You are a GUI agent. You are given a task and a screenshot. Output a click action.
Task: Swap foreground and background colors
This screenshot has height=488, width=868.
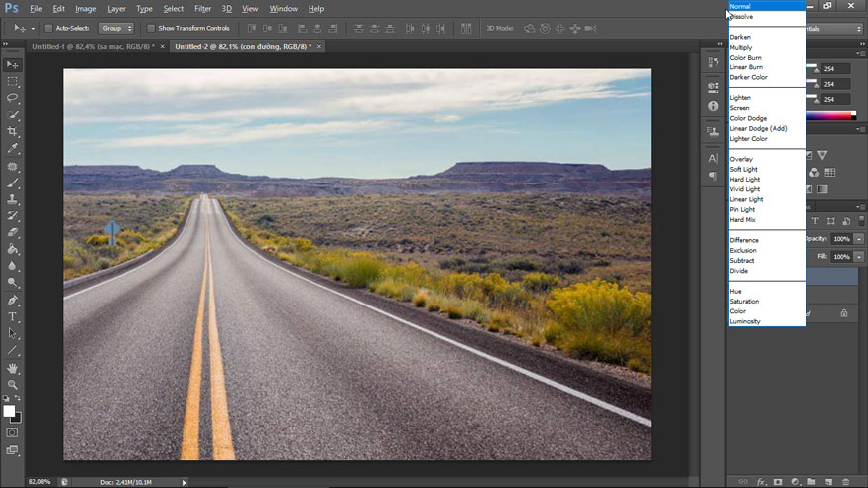[18, 398]
